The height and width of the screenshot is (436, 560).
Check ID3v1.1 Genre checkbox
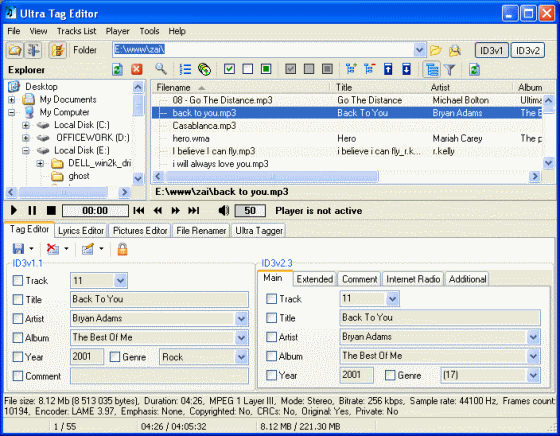tap(115, 356)
